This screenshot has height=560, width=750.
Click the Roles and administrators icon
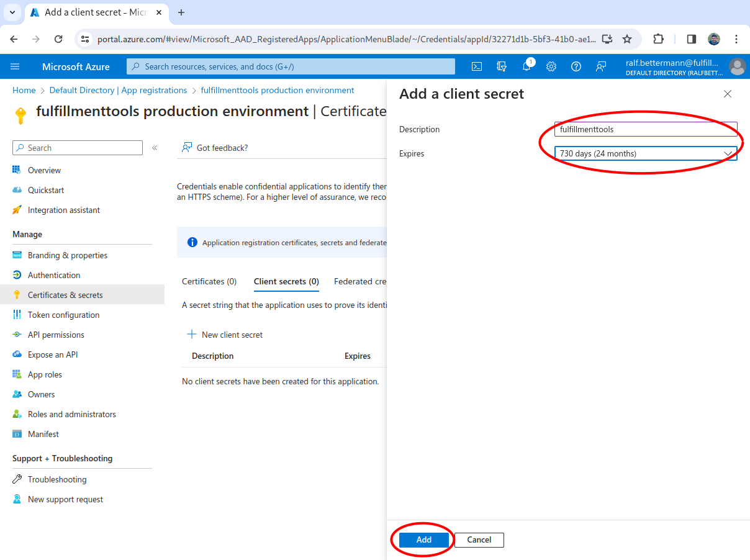(17, 414)
